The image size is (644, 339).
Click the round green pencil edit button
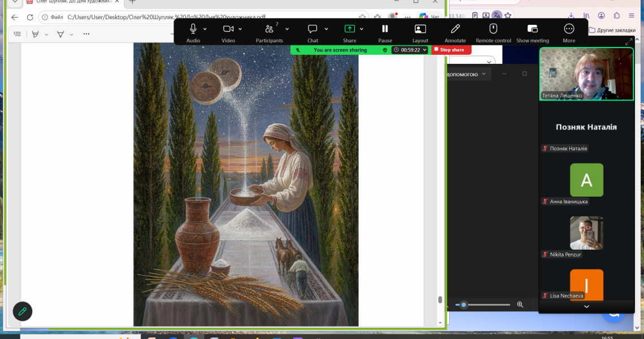coord(23,311)
